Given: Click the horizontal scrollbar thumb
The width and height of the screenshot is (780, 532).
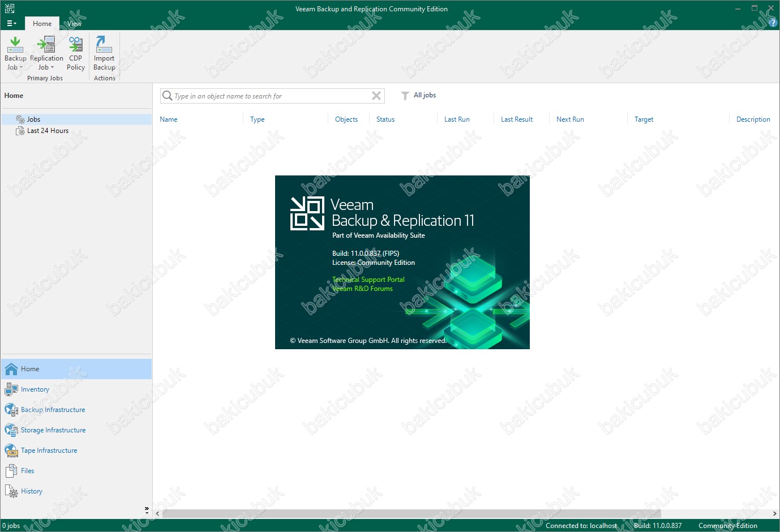Looking at the screenshot, I should tap(412, 514).
